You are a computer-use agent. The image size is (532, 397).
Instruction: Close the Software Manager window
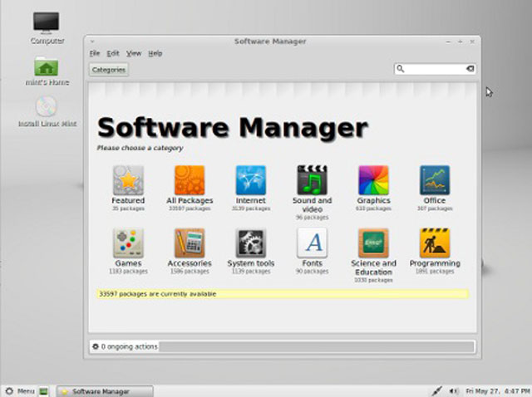point(472,42)
